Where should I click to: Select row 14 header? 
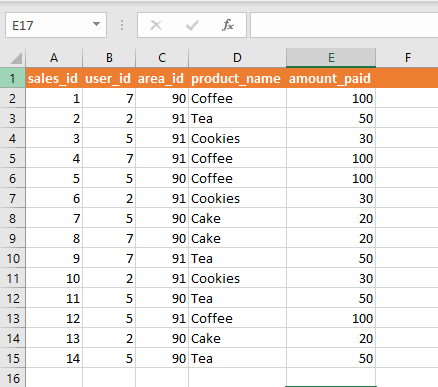pyautogui.click(x=13, y=338)
